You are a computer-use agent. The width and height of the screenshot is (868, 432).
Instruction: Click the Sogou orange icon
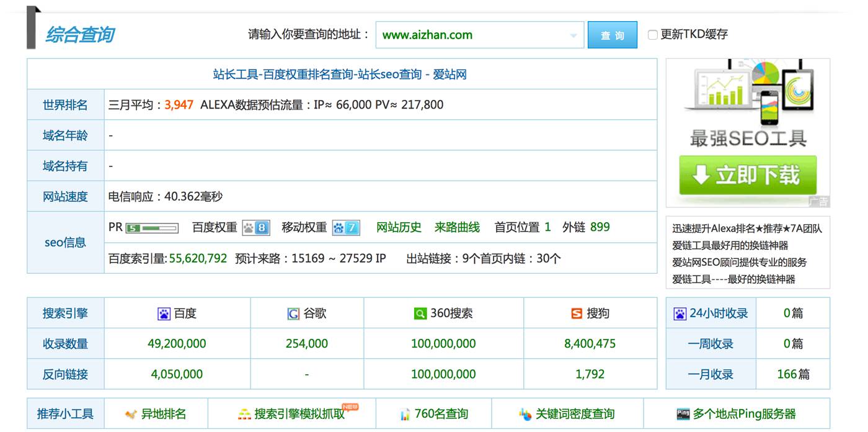click(577, 314)
